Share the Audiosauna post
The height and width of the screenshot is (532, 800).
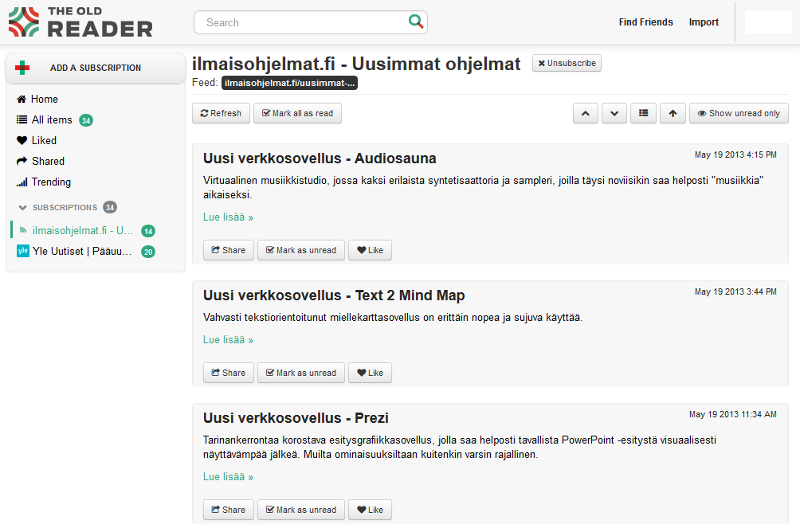pos(229,250)
